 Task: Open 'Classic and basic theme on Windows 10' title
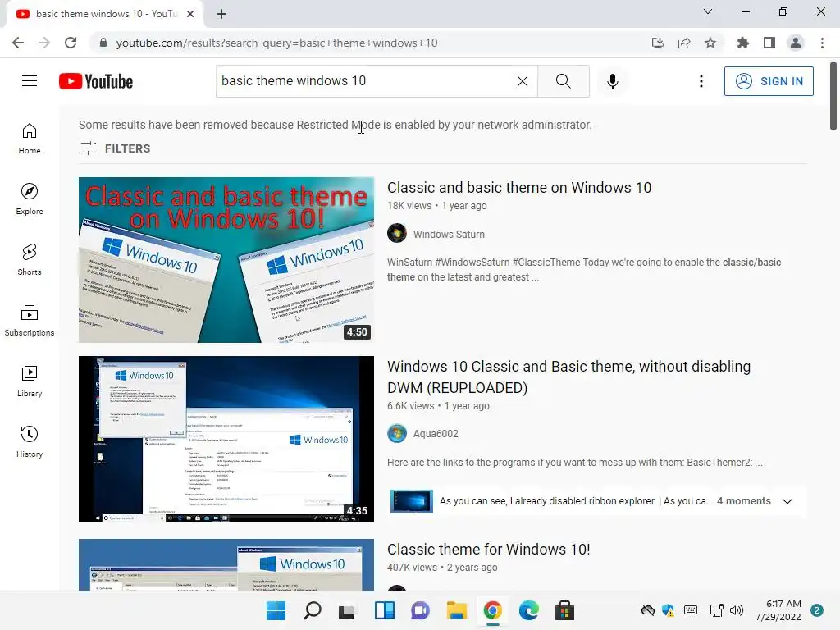519,188
